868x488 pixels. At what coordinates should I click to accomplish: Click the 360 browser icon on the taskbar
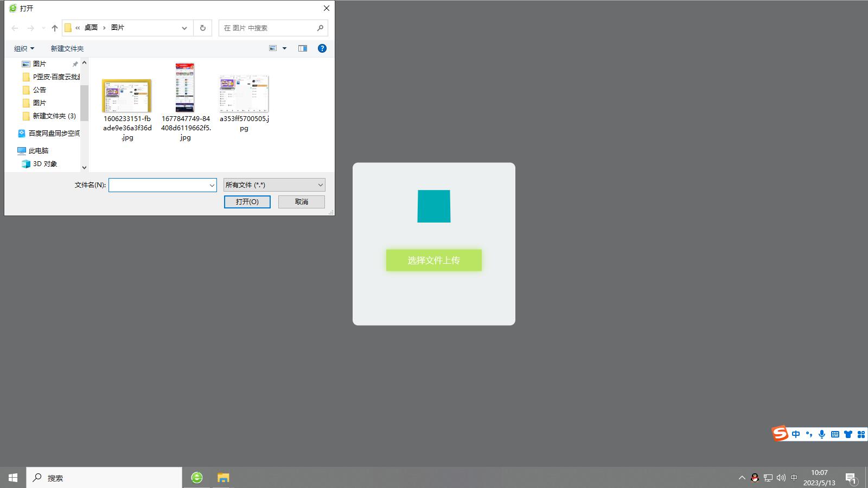(197, 478)
